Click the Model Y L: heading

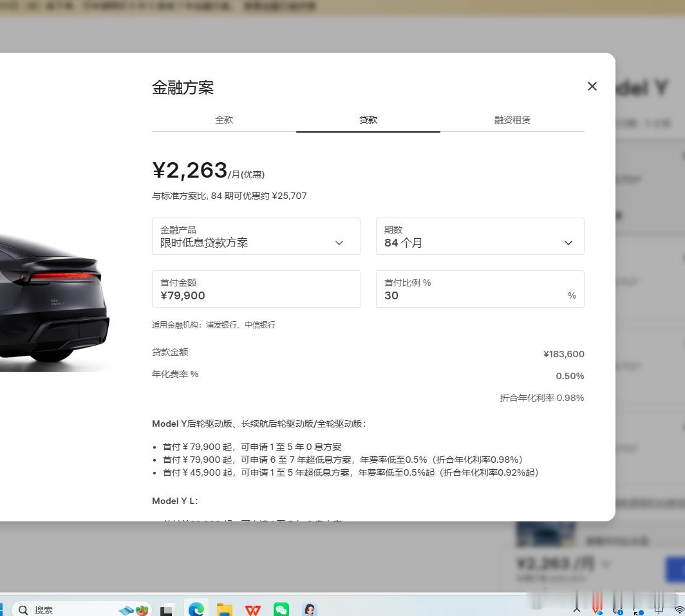click(174, 501)
